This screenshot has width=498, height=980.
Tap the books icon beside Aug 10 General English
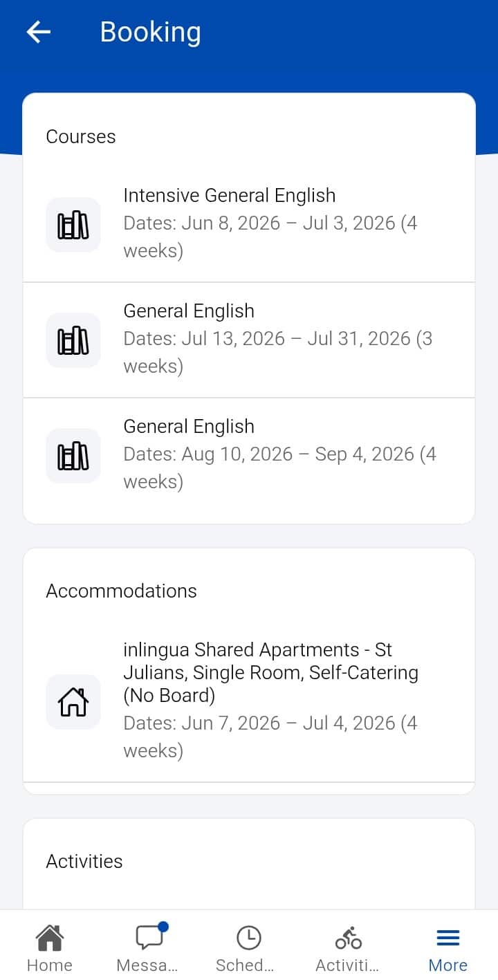coord(73,456)
